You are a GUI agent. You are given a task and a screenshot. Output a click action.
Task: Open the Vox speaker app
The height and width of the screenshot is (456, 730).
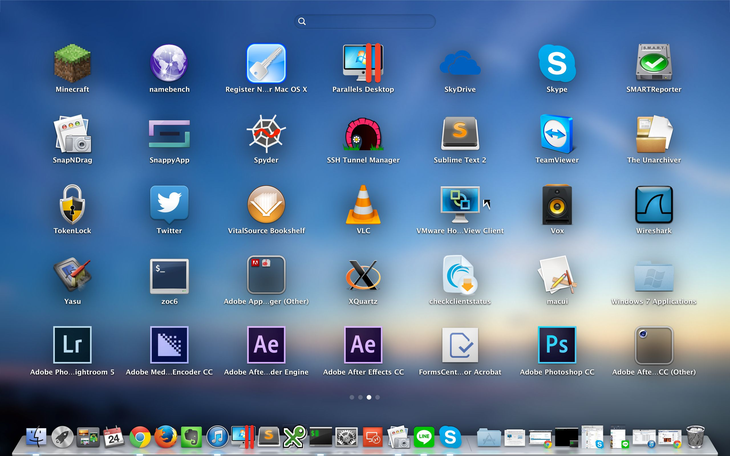click(557, 204)
